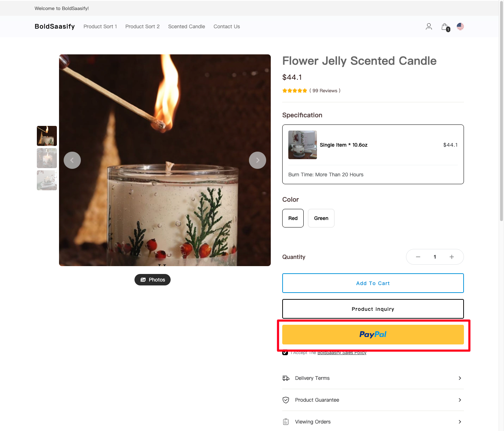This screenshot has height=431, width=504.
Task: Toggle the Sales Policy acceptance checkbox
Action: pyautogui.click(x=285, y=353)
